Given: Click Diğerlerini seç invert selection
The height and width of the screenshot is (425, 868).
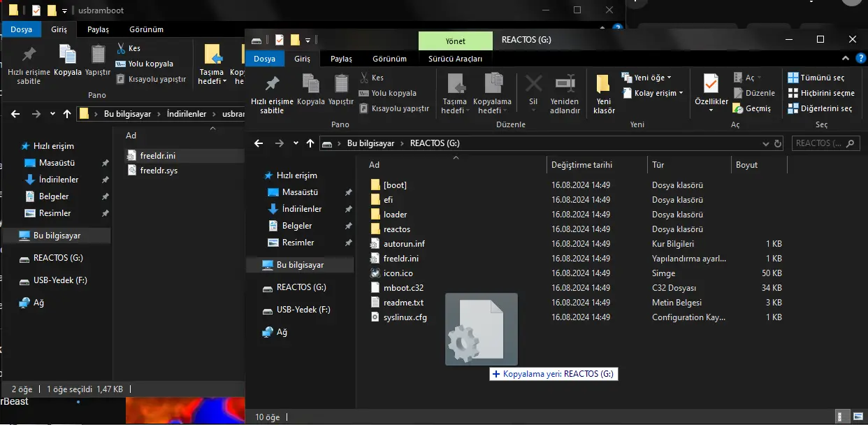Looking at the screenshot, I should pyautogui.click(x=820, y=108).
